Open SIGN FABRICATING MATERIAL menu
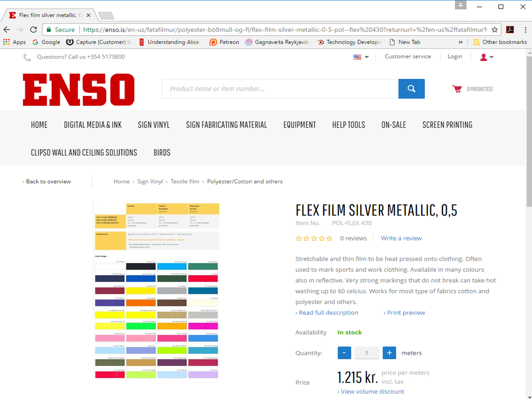Screen dimensions: 532x399 (227, 125)
